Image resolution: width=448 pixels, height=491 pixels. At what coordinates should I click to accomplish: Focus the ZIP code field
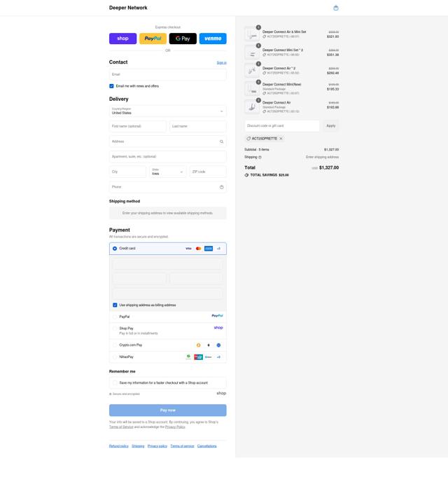208,172
